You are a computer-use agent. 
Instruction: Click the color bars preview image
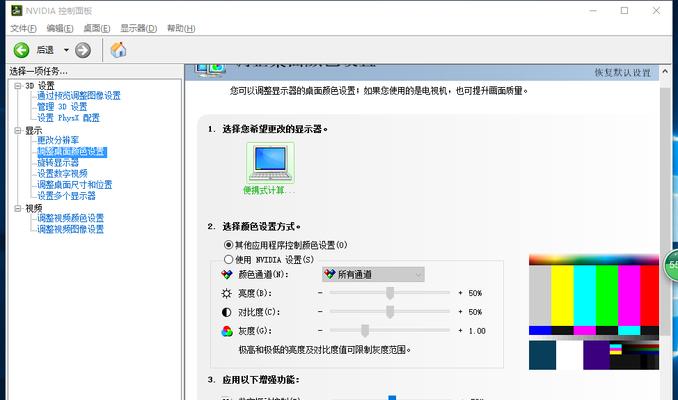pos(594,312)
